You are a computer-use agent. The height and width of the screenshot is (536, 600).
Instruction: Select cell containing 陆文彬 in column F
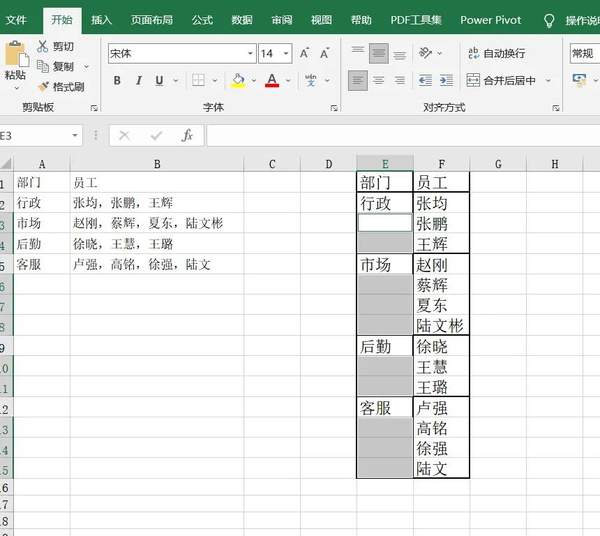pos(440,325)
